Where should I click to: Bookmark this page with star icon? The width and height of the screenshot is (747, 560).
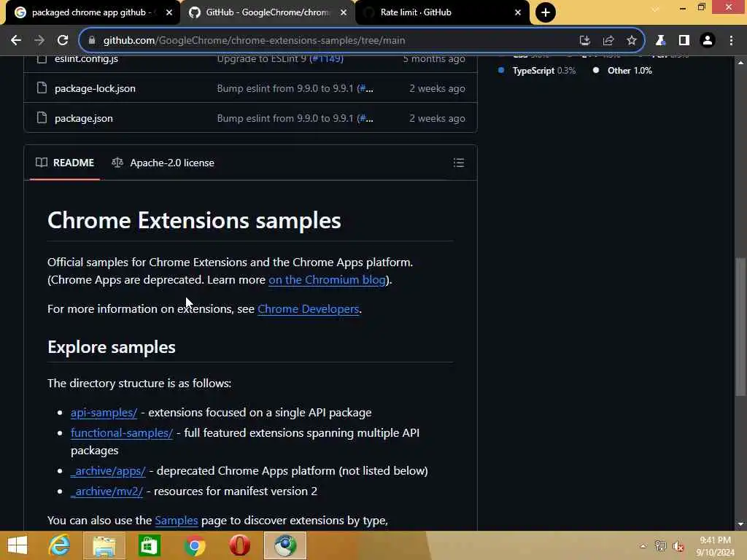click(632, 41)
